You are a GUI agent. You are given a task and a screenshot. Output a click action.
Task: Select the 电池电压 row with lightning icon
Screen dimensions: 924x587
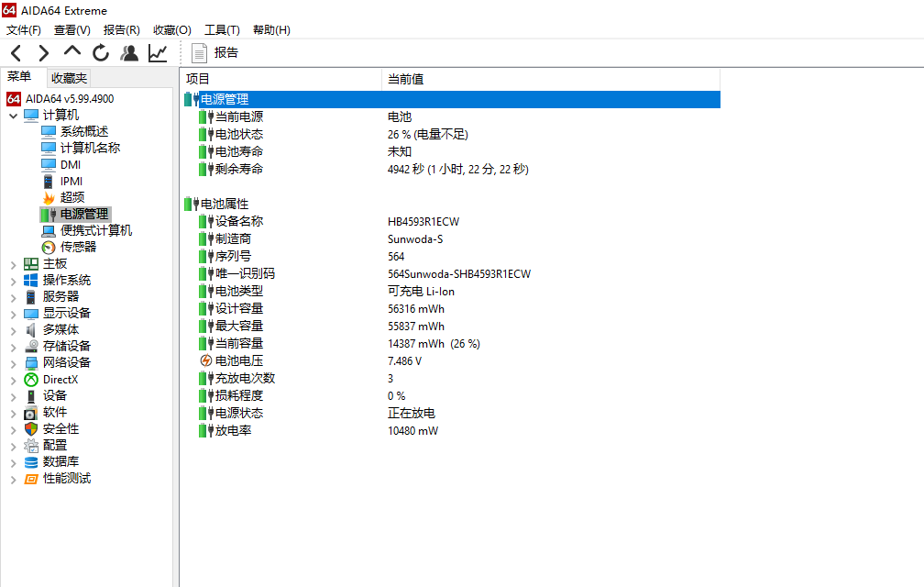pyautogui.click(x=451, y=360)
